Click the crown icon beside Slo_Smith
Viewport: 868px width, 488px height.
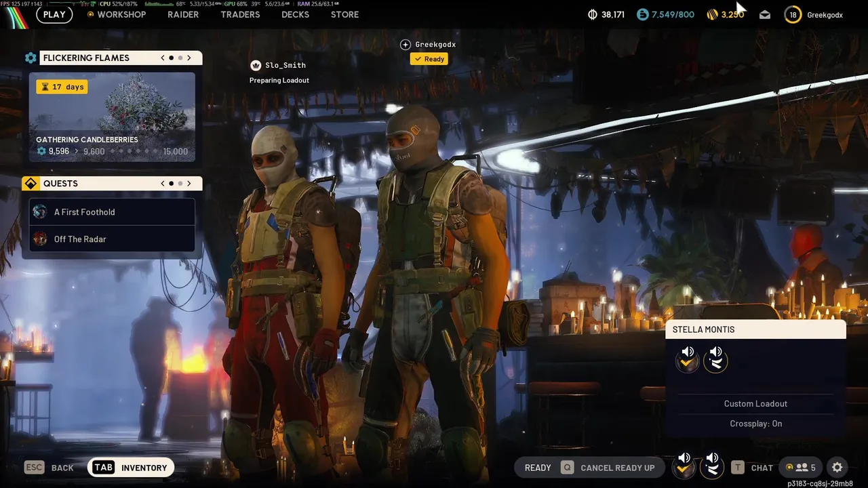(x=256, y=65)
